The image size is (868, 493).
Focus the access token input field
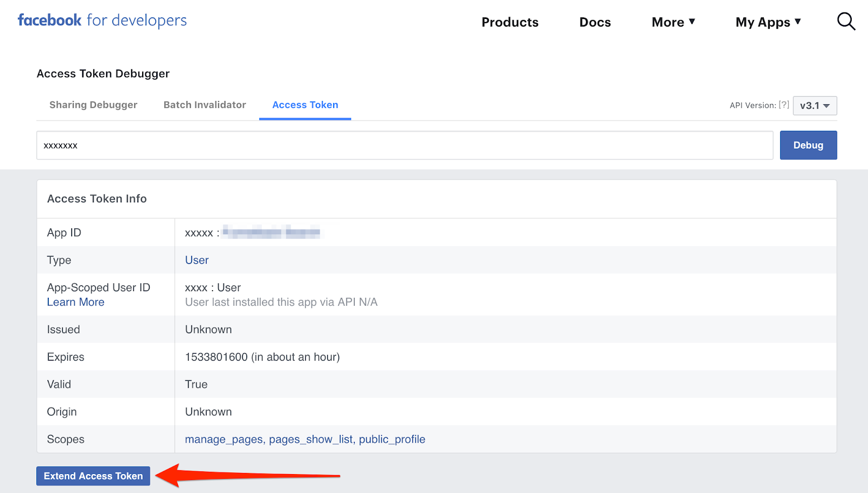tap(405, 145)
